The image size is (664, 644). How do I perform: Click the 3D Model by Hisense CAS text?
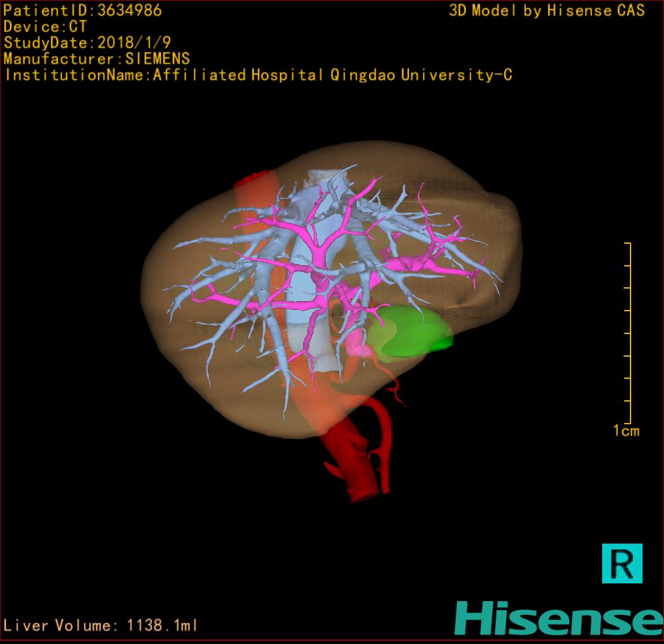click(547, 11)
